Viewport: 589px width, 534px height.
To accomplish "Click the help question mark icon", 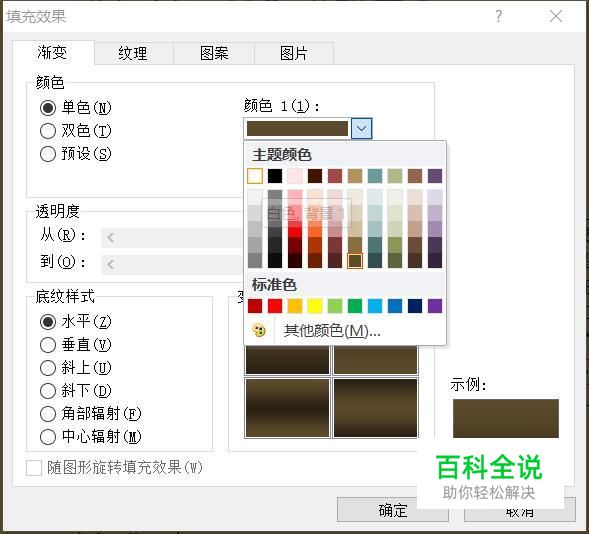I will [498, 16].
